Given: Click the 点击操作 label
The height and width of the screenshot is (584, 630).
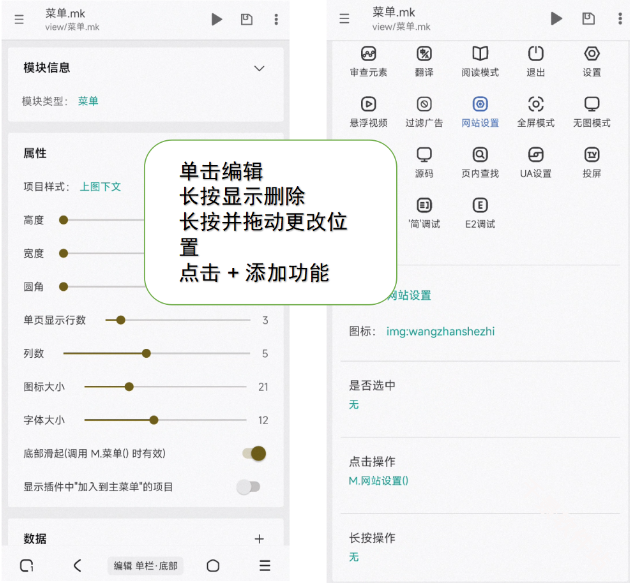Looking at the screenshot, I should 372,461.
